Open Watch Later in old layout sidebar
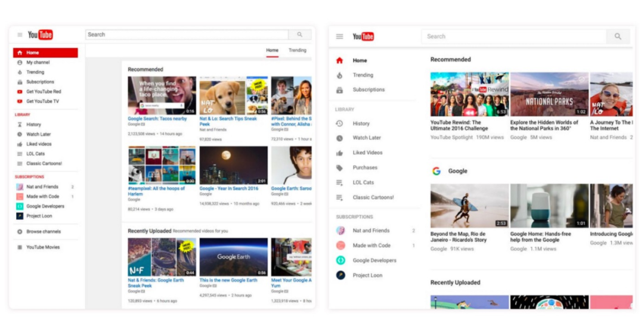The height and width of the screenshot is (335, 644). coord(39,134)
